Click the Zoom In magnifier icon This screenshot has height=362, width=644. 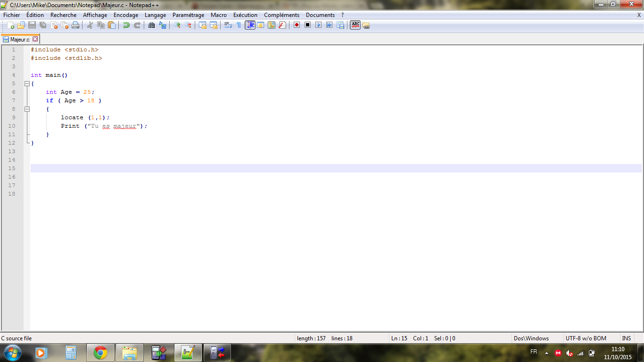pyautogui.click(x=177, y=25)
